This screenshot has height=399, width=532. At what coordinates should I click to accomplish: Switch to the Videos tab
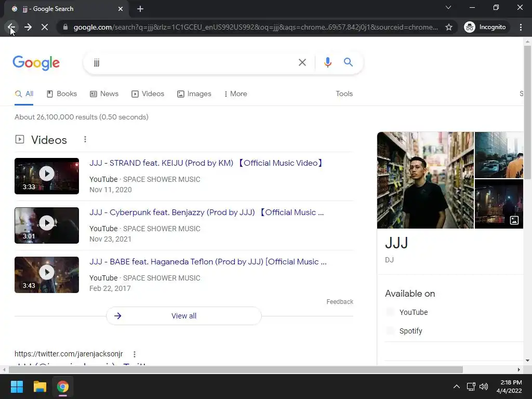point(148,94)
